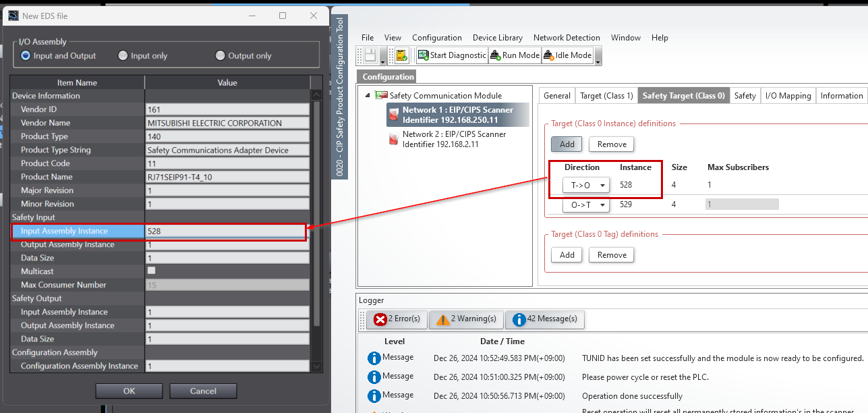Select the Output only I/O Assembly option
Viewport: 868px width, 413px height.
(x=243, y=56)
